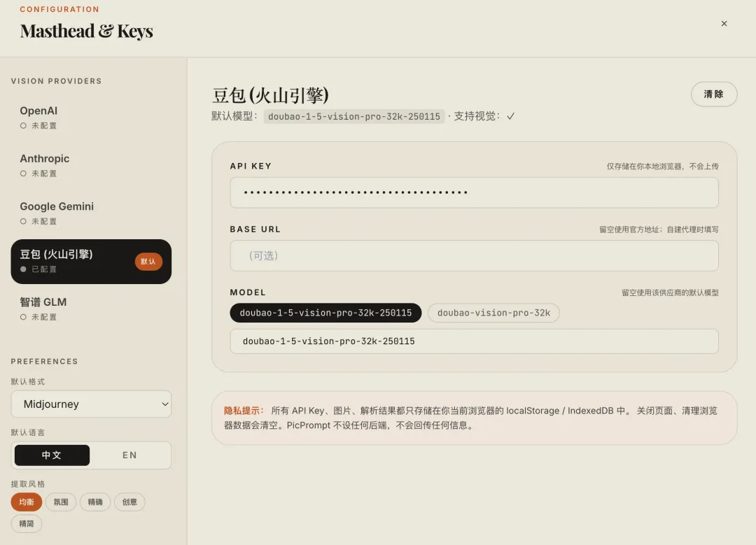Image resolution: width=756 pixels, height=545 pixels.
Task: Click the 已配置 status under 豆包
Action: pyautogui.click(x=38, y=269)
